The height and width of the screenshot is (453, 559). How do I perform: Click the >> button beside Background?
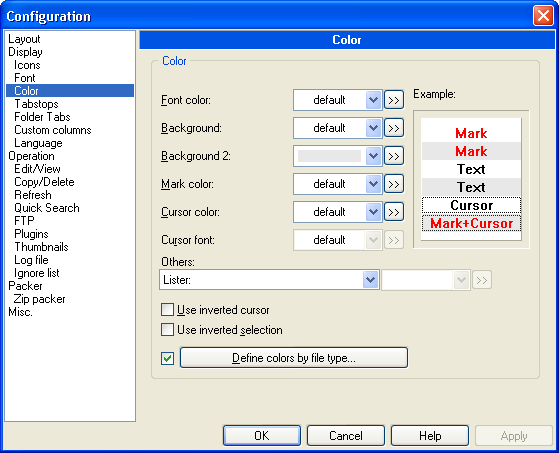(394, 128)
